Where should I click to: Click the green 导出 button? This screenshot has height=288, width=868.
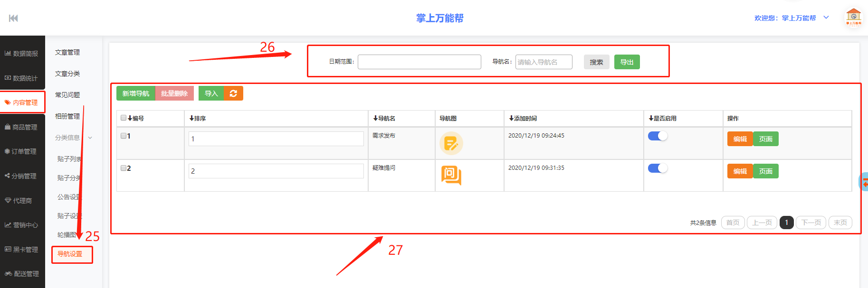[627, 62]
